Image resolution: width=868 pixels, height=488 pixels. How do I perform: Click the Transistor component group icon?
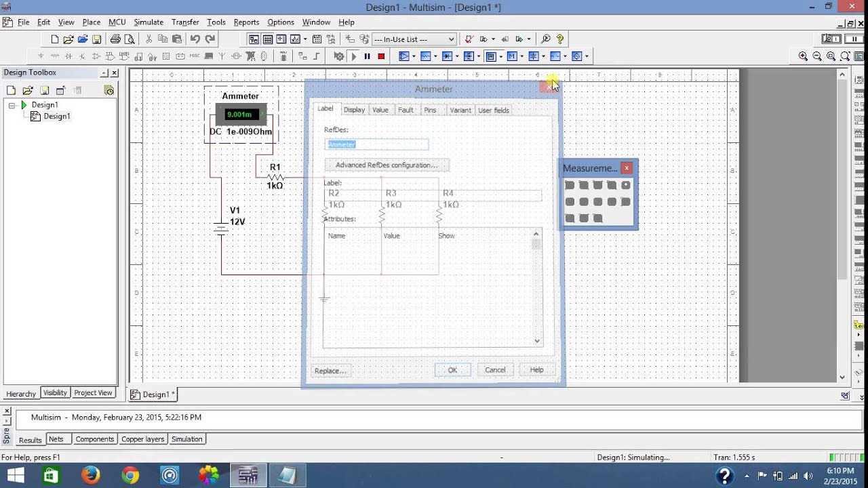83,56
